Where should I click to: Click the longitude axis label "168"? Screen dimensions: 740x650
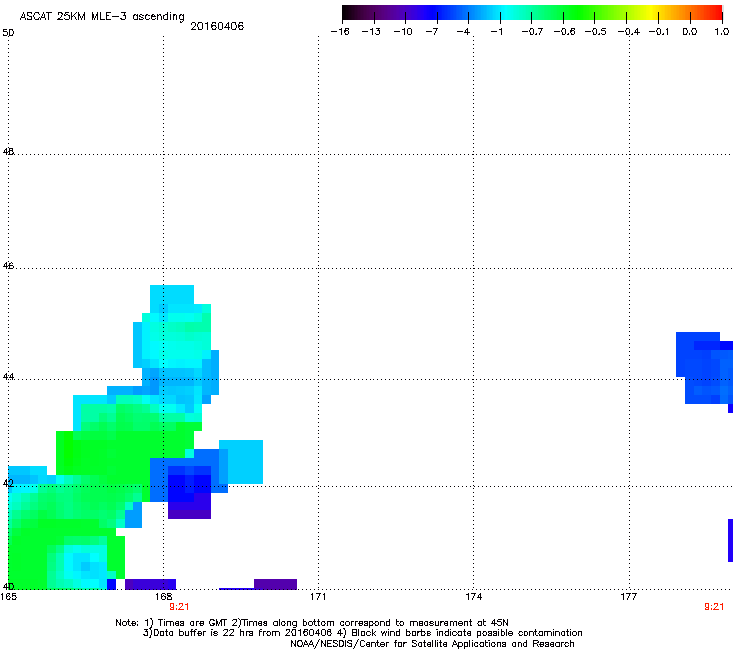coord(163,597)
